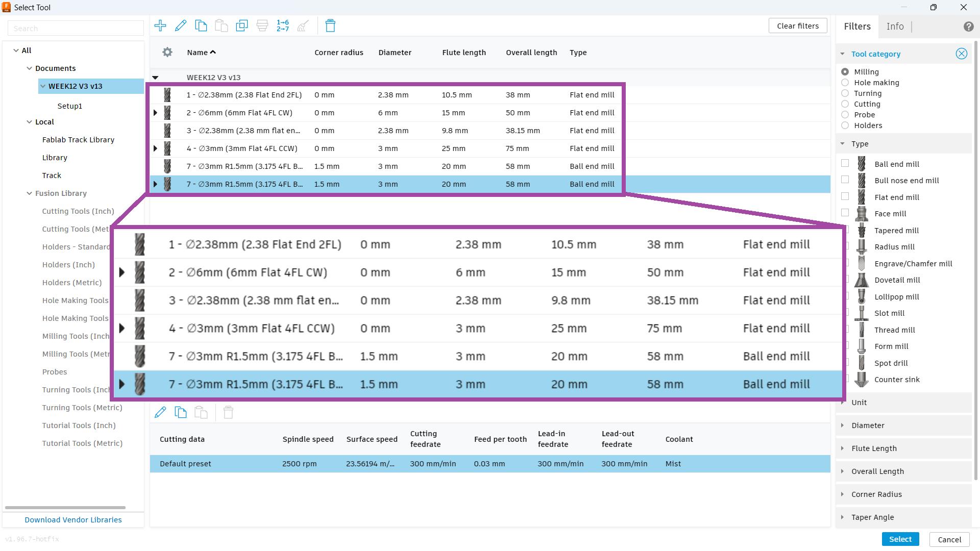Open Fablab Track Library in tree
Viewport: 980px width, 551px height.
[78, 140]
